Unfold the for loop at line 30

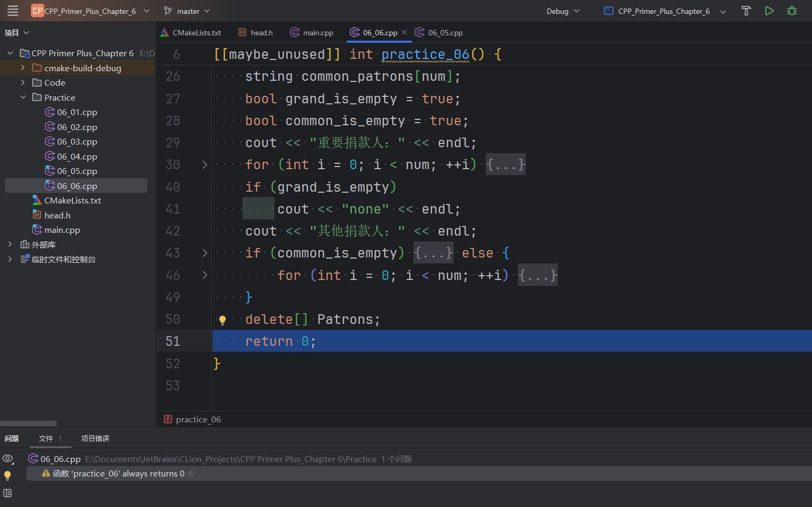(204, 165)
